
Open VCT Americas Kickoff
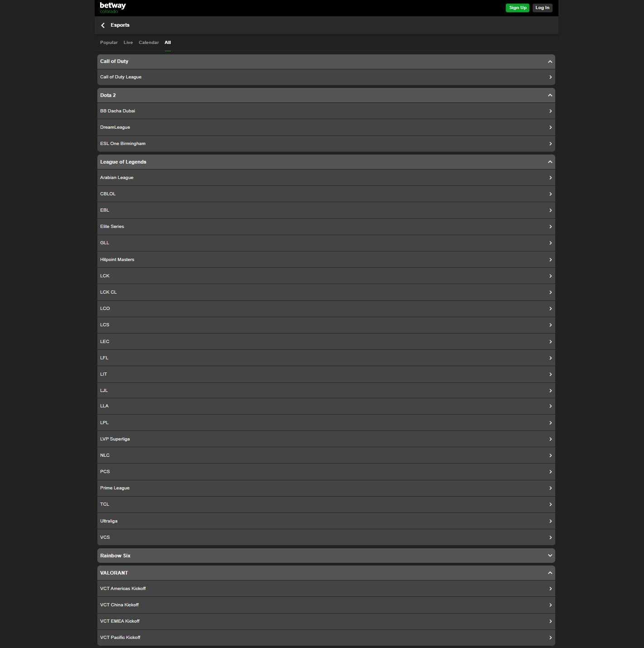click(326, 589)
